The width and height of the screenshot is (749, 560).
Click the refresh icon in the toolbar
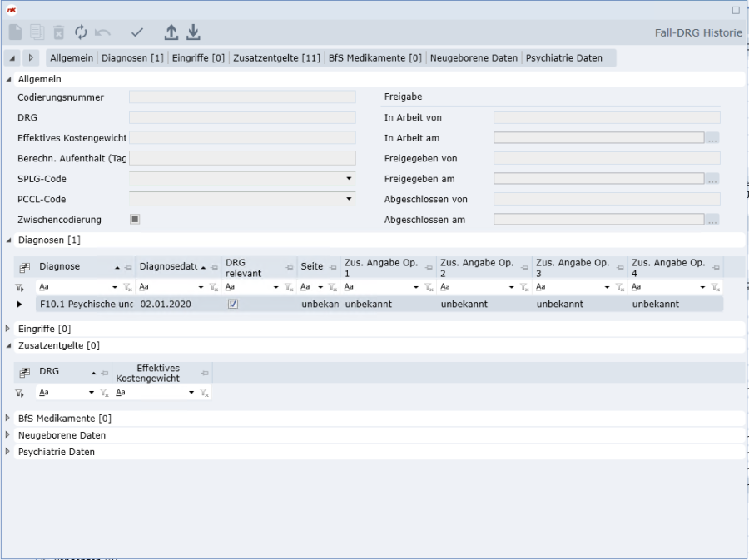[81, 32]
